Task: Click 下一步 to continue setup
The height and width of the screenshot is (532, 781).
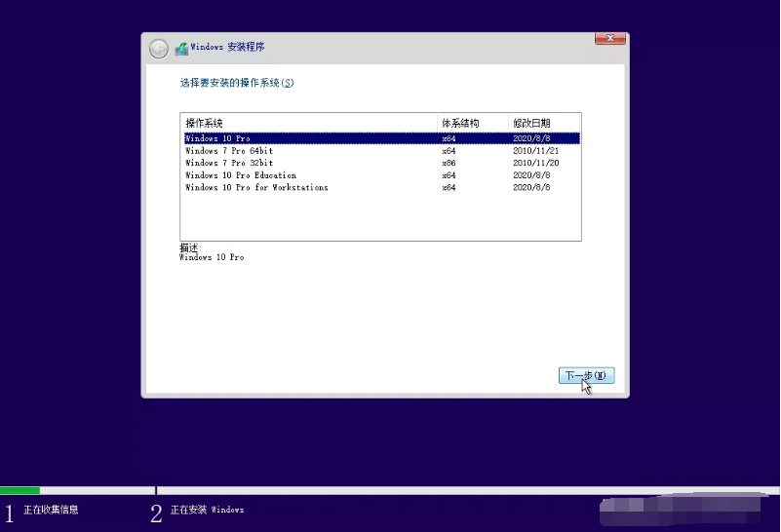Action: pos(586,375)
